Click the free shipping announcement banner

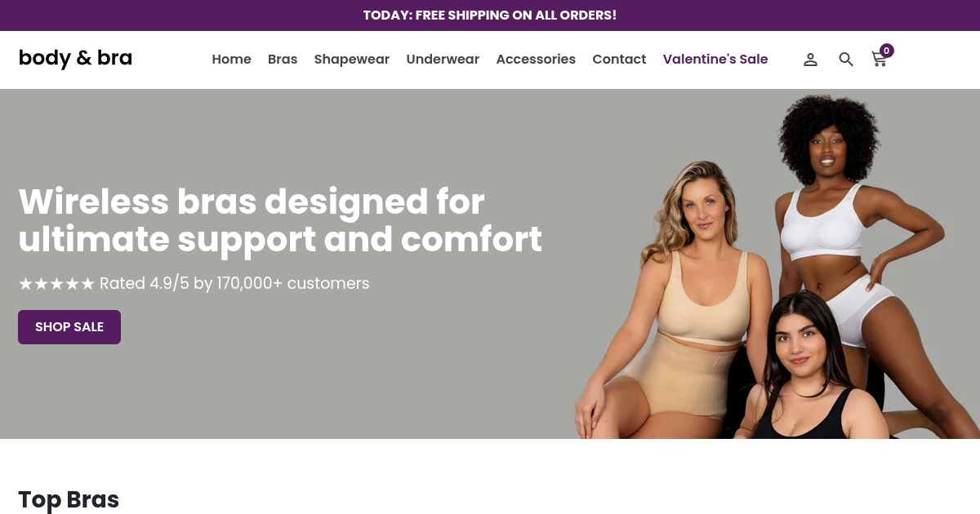490,16
